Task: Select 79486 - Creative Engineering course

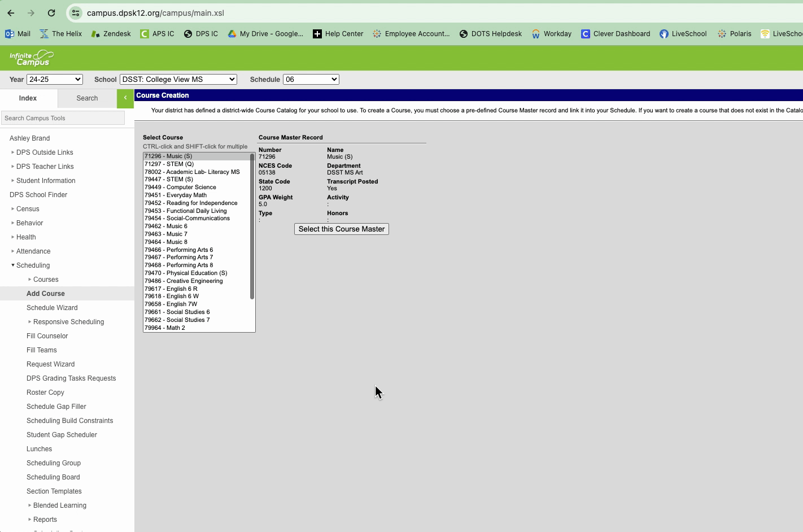Action: (196, 281)
